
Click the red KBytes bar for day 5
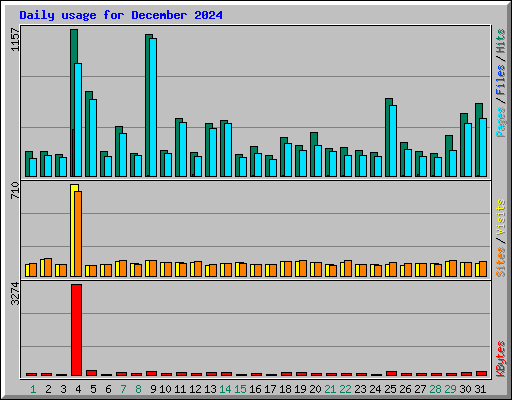(91, 373)
